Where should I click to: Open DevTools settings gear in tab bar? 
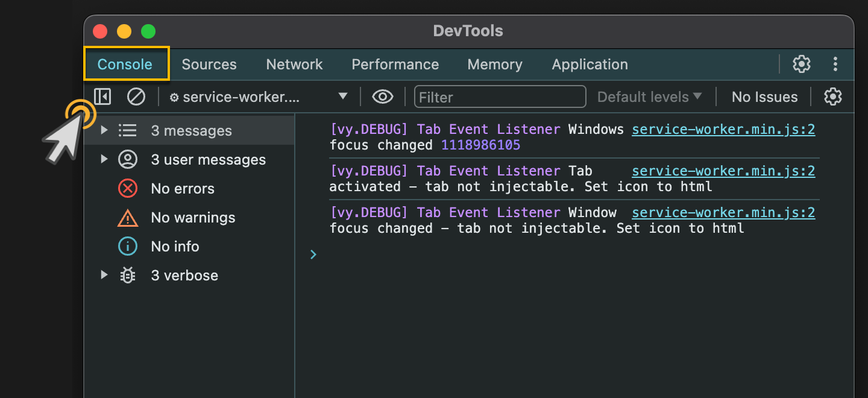[801, 64]
